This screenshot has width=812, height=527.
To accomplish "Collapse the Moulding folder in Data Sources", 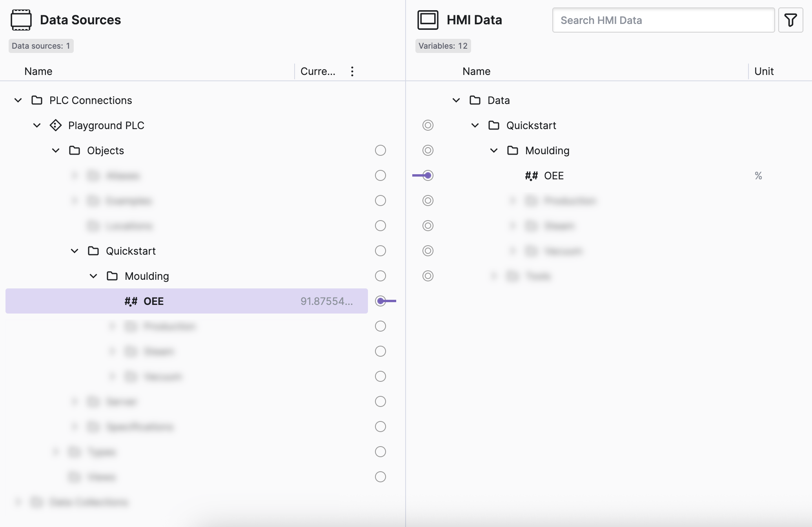I will coord(93,276).
